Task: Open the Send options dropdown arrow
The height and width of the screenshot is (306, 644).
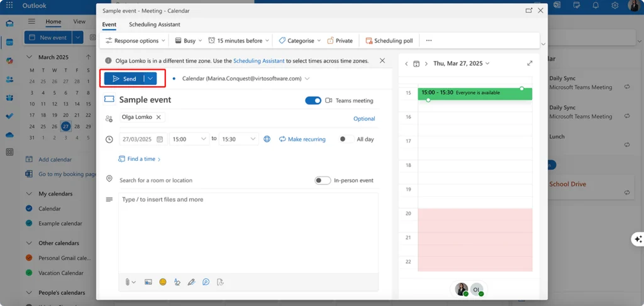Action: (x=150, y=79)
